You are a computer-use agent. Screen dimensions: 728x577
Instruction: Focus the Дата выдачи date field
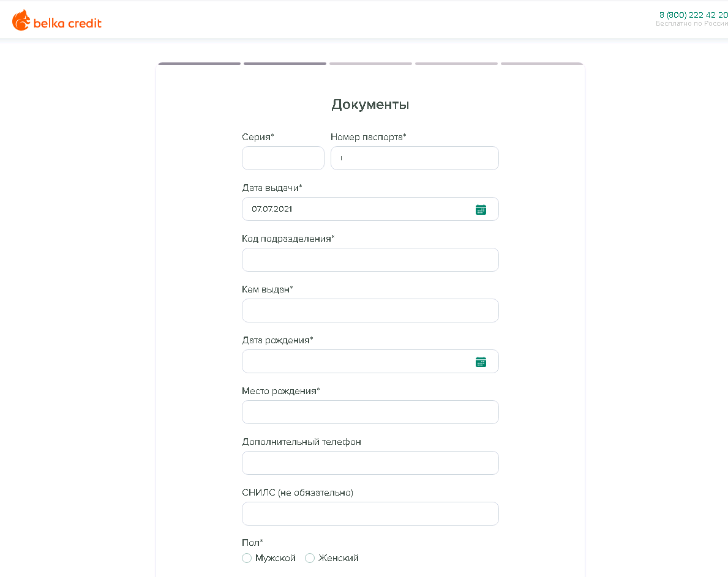355,209
